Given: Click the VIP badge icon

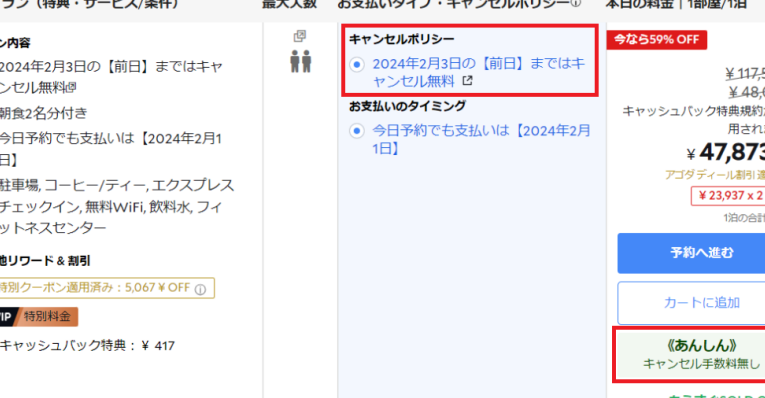Looking at the screenshot, I should (8, 317).
